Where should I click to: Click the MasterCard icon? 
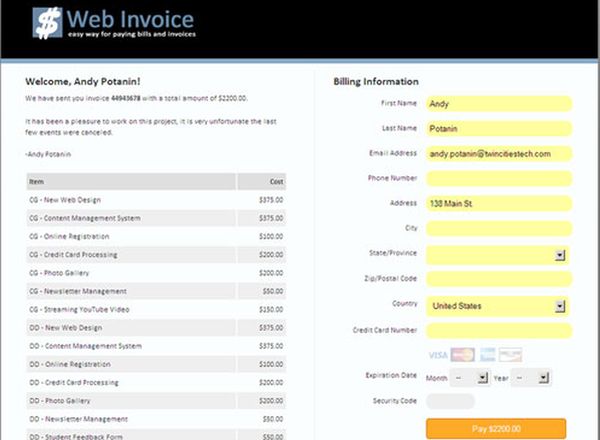[461, 355]
